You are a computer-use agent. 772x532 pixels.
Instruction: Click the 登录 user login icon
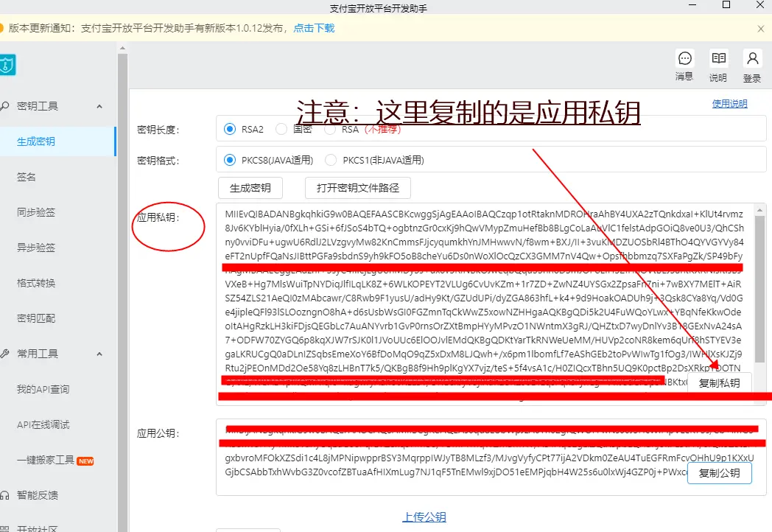752,59
